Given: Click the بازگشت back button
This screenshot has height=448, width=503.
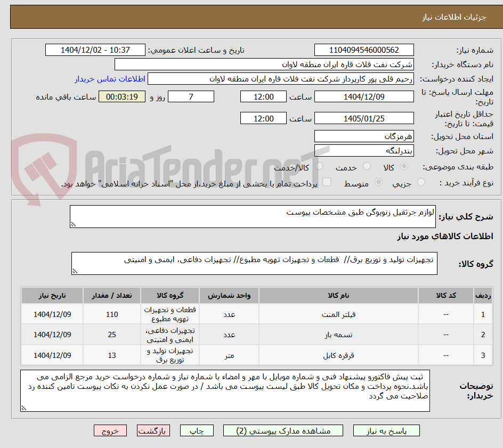Looking at the screenshot, I should [x=153, y=430].
